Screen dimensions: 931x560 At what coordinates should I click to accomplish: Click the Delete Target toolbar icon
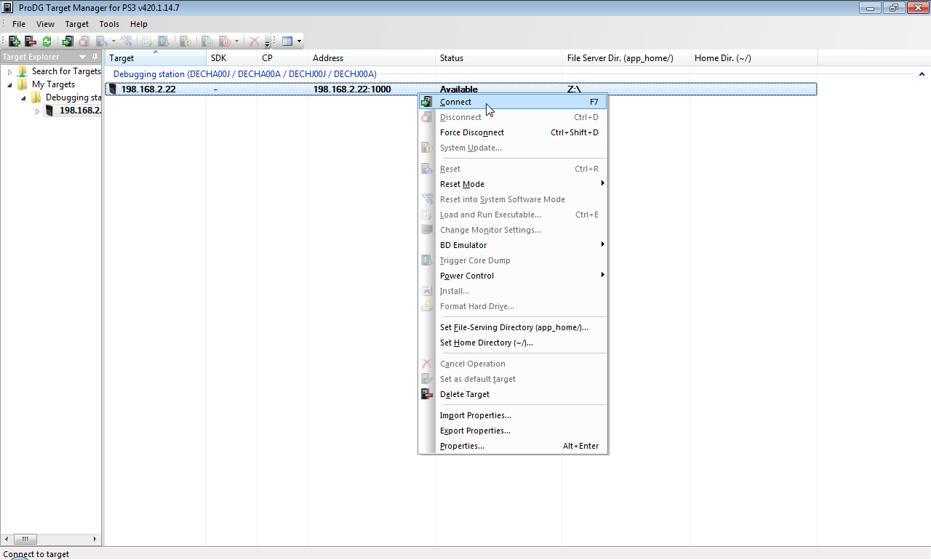click(31, 41)
